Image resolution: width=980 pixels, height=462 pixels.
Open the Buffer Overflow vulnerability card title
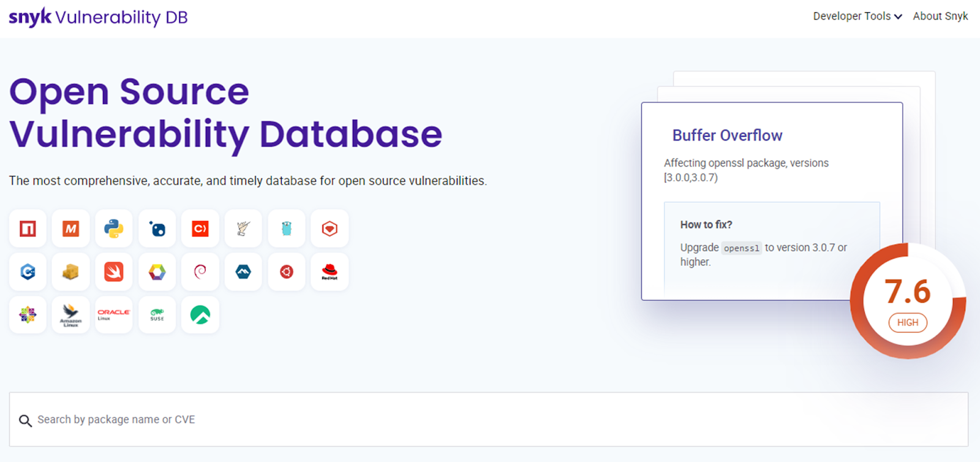(727, 135)
